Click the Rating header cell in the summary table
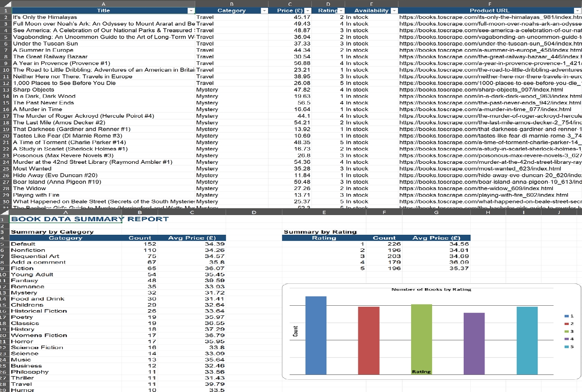 [x=324, y=238]
